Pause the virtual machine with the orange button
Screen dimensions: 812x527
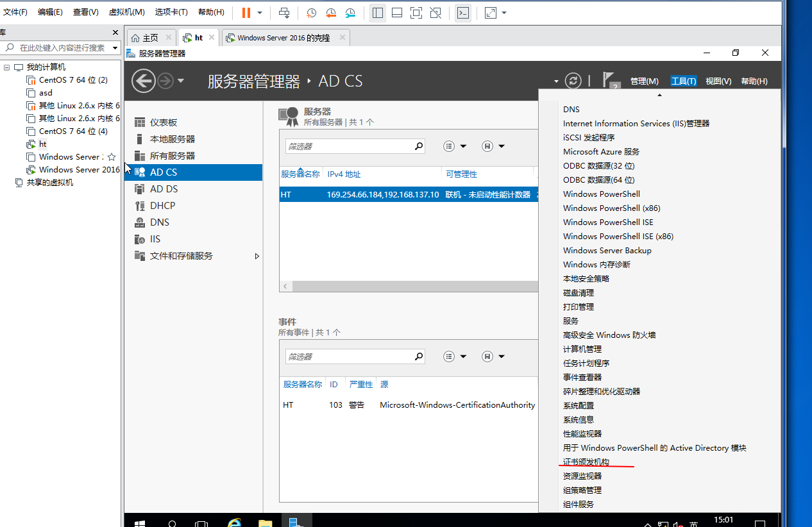click(x=246, y=13)
